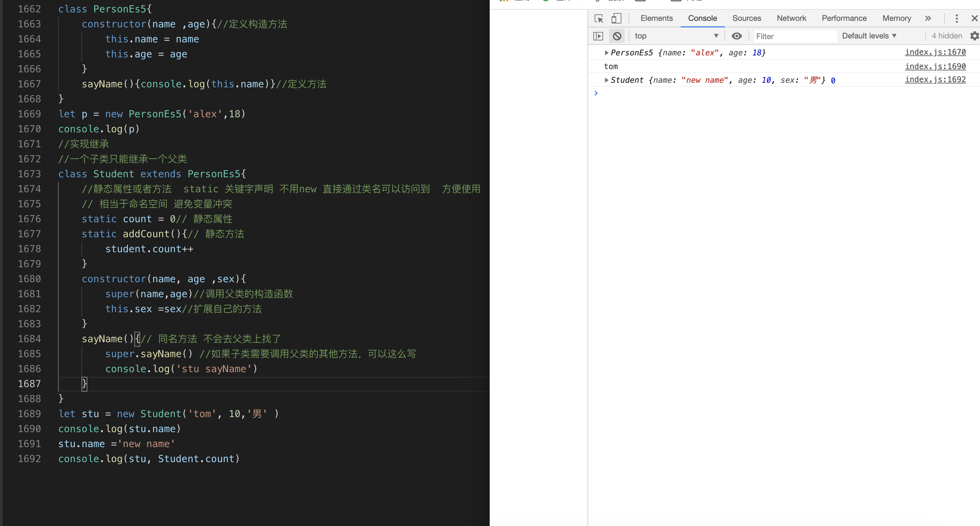Viewport: 980px width, 526px height.
Task: Switch to the Elements tab
Action: coord(656,18)
